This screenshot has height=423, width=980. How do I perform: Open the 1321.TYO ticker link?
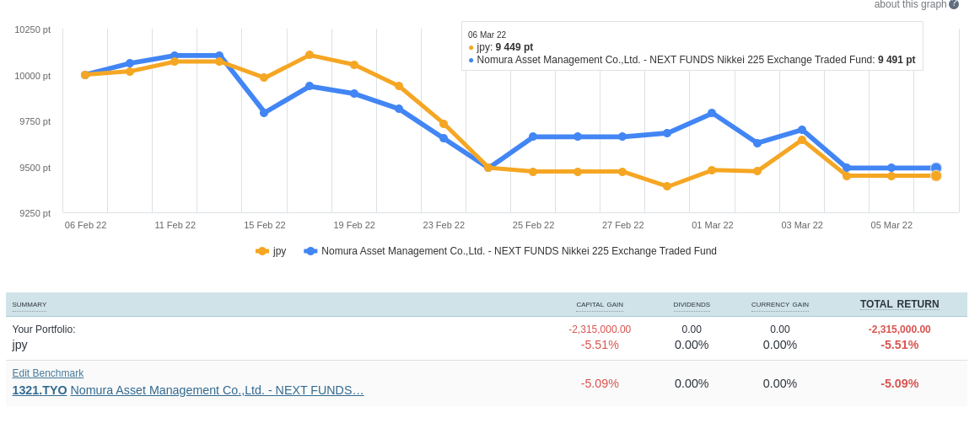pos(39,390)
